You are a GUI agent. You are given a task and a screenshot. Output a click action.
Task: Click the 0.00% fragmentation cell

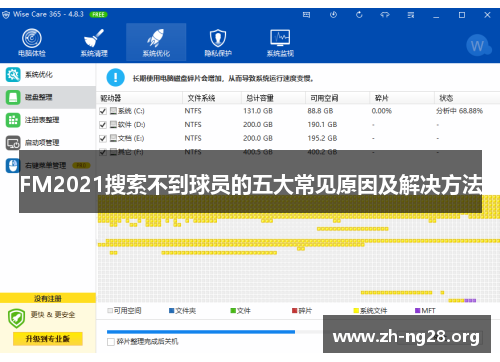[382, 111]
